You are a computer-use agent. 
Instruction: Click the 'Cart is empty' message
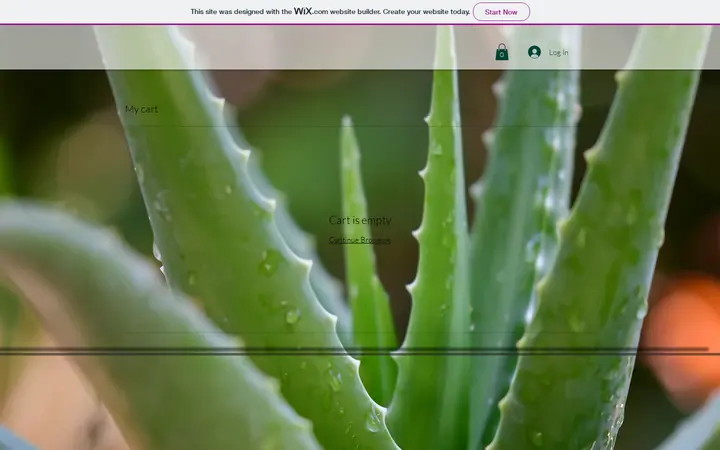point(360,220)
